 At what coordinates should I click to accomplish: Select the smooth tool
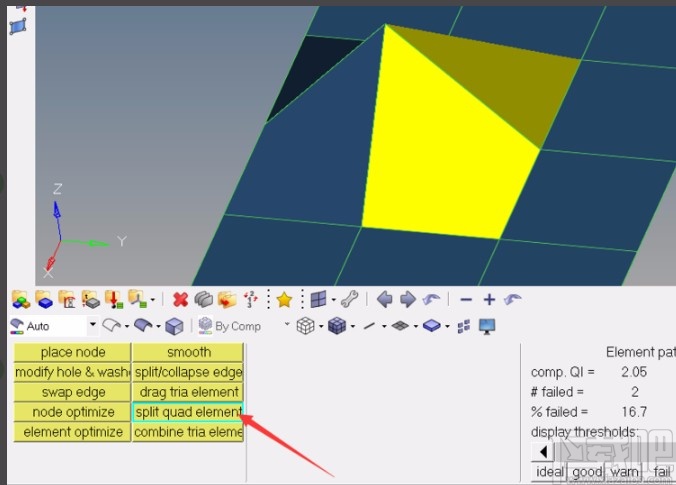[x=188, y=352]
